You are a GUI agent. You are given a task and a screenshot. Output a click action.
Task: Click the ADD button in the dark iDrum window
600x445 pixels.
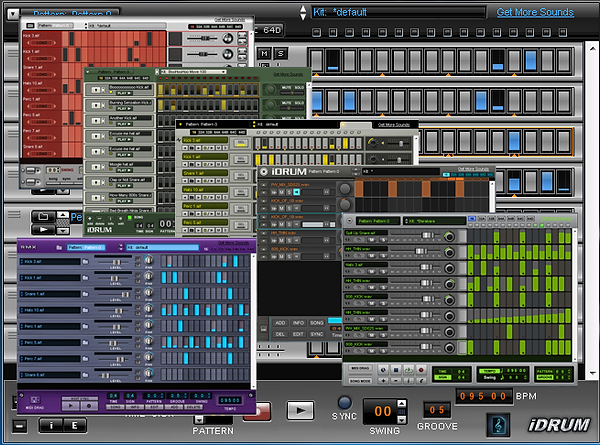280,323
